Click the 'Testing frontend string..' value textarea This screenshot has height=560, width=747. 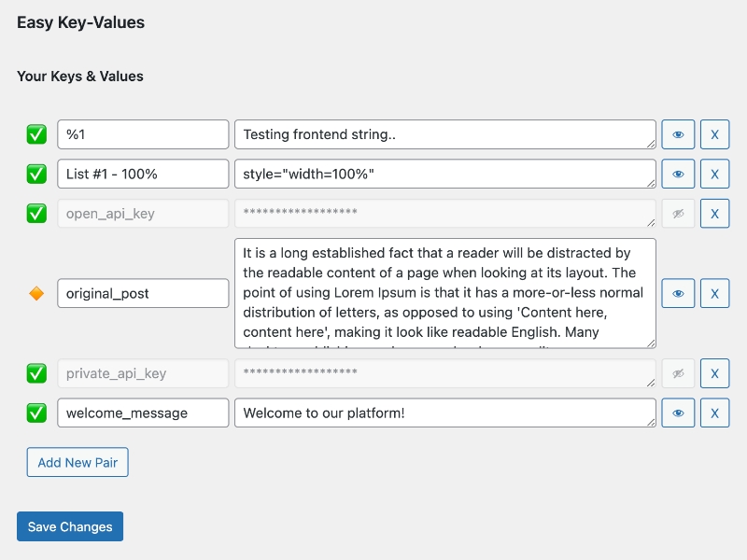point(444,134)
